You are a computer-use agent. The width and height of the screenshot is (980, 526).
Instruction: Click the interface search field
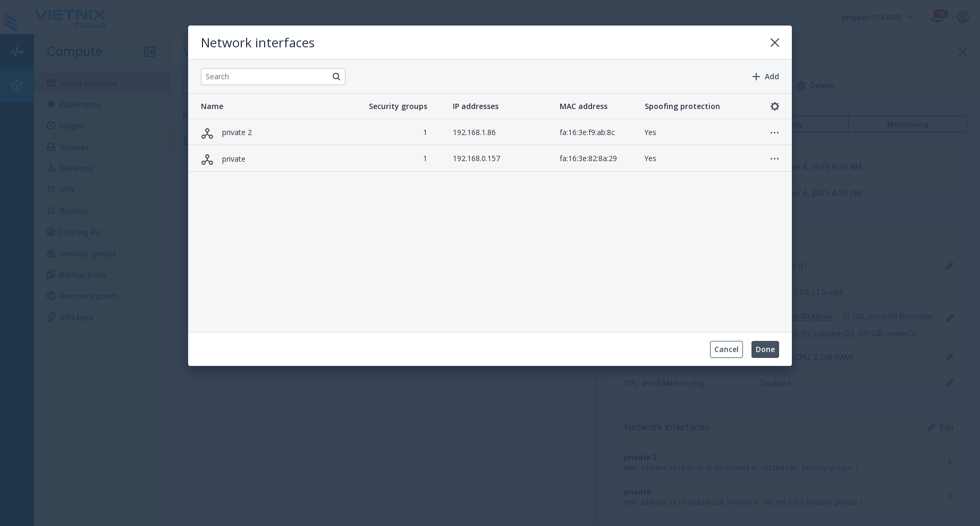point(266,77)
